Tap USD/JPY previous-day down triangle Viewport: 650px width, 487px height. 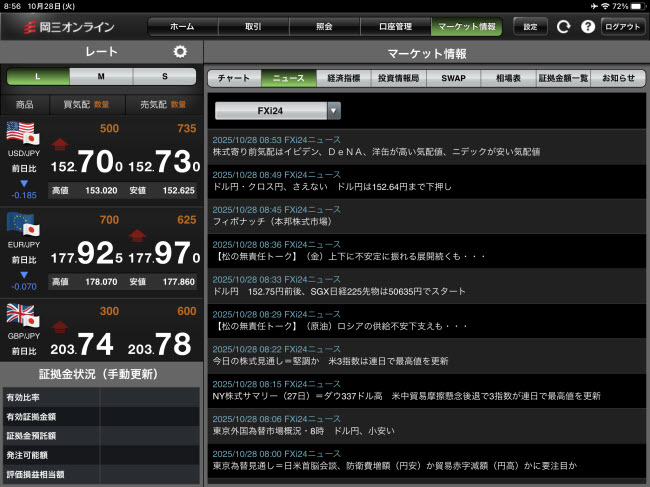pos(24,183)
